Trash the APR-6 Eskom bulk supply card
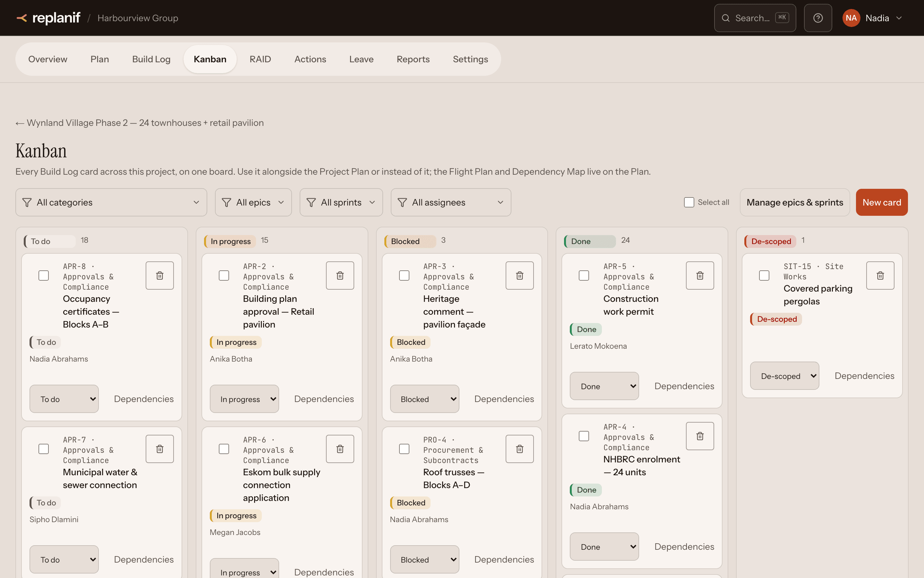 340,449
